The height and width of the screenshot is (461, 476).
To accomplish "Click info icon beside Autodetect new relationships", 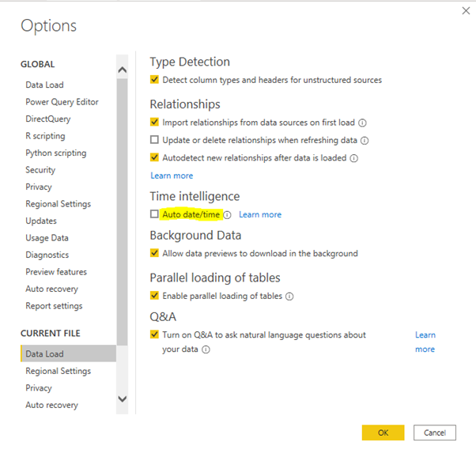I will (x=354, y=158).
